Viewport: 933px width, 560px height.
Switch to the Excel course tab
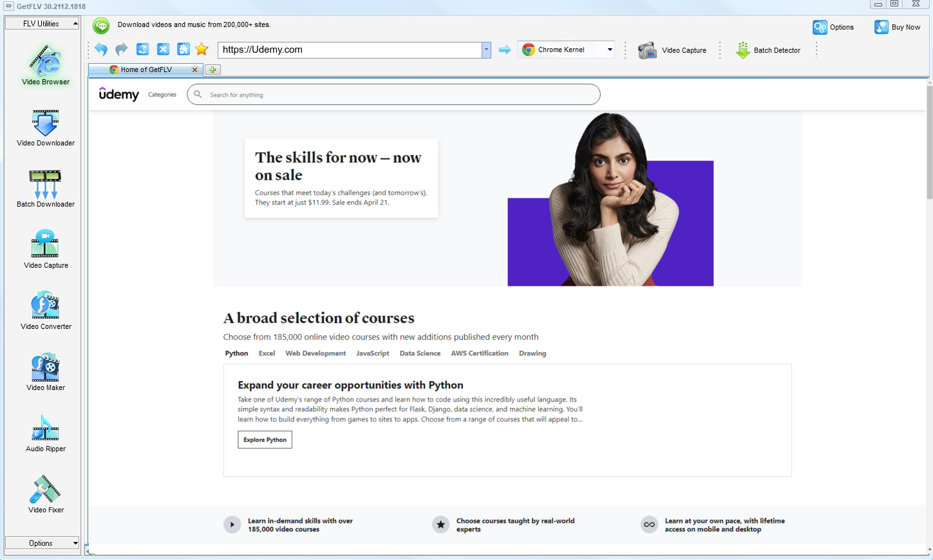click(267, 353)
